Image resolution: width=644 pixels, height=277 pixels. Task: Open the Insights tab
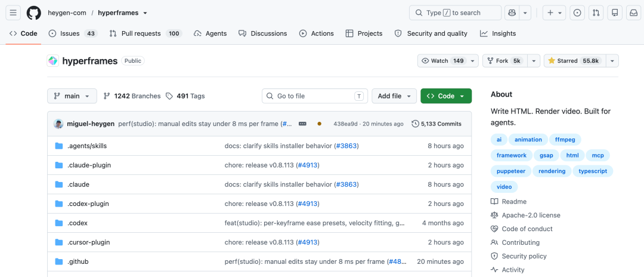click(498, 33)
